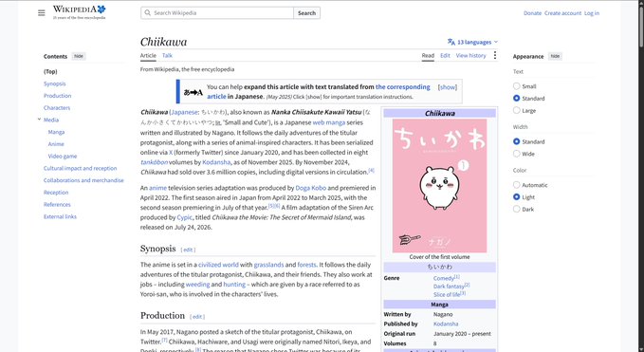Go to Cultural impact and reception
This screenshot has width=644, height=352.
point(80,168)
